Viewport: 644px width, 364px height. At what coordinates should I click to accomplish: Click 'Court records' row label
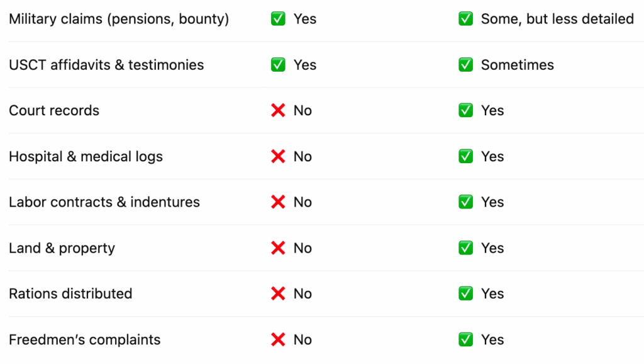click(x=54, y=111)
